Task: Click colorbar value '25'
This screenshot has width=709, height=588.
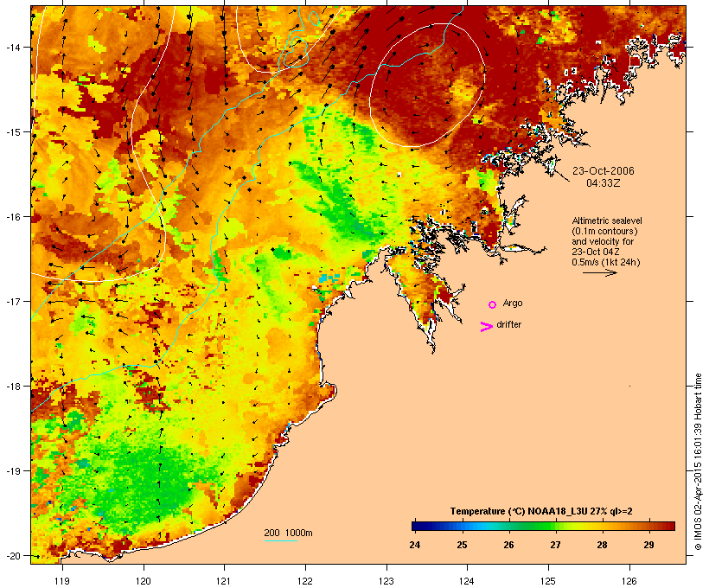Action: 461,545
